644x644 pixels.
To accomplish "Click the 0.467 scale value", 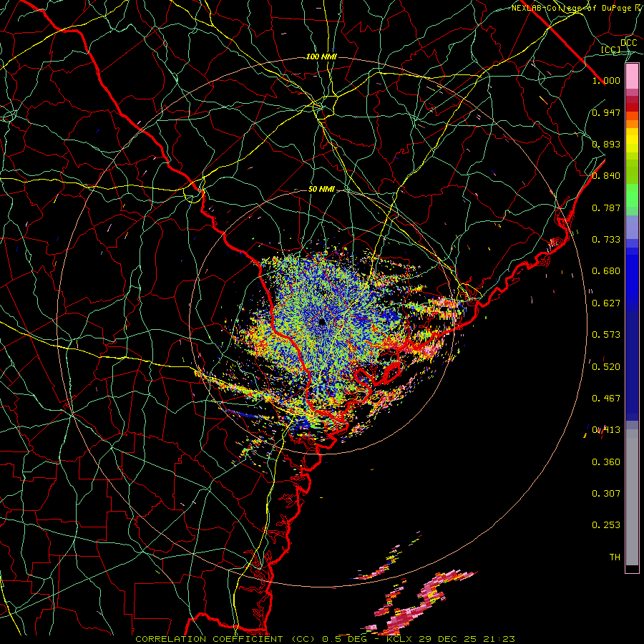I will click(x=606, y=399).
